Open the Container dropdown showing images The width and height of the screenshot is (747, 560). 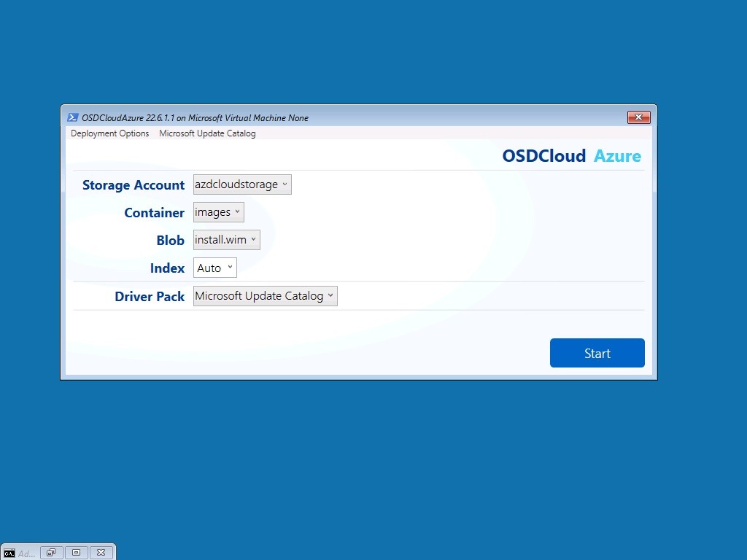pos(219,212)
